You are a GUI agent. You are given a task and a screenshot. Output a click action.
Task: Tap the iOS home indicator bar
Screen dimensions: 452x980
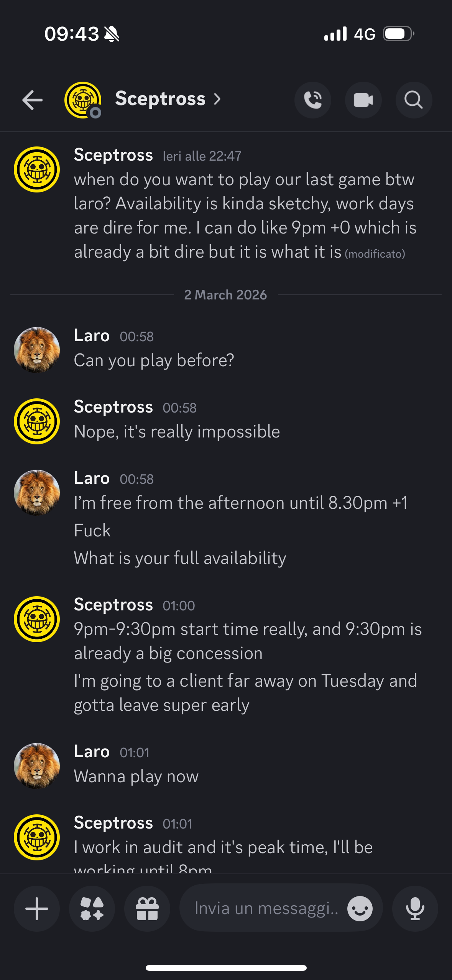226,968
